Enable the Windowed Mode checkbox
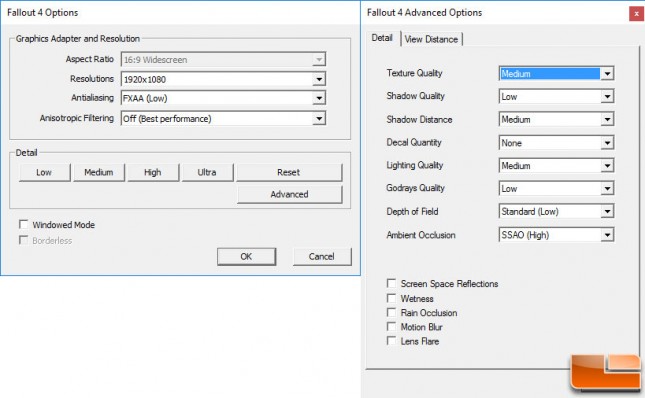The image size is (645, 398). 23,224
